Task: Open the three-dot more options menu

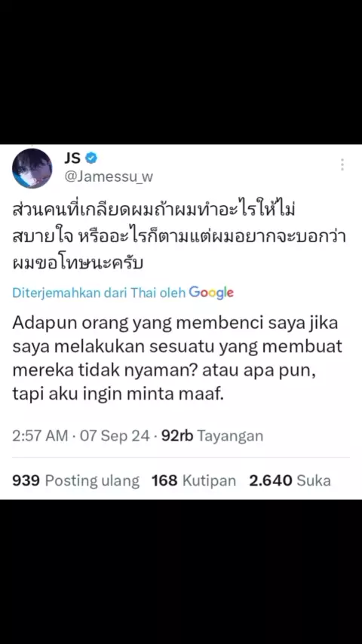Action: (342, 164)
